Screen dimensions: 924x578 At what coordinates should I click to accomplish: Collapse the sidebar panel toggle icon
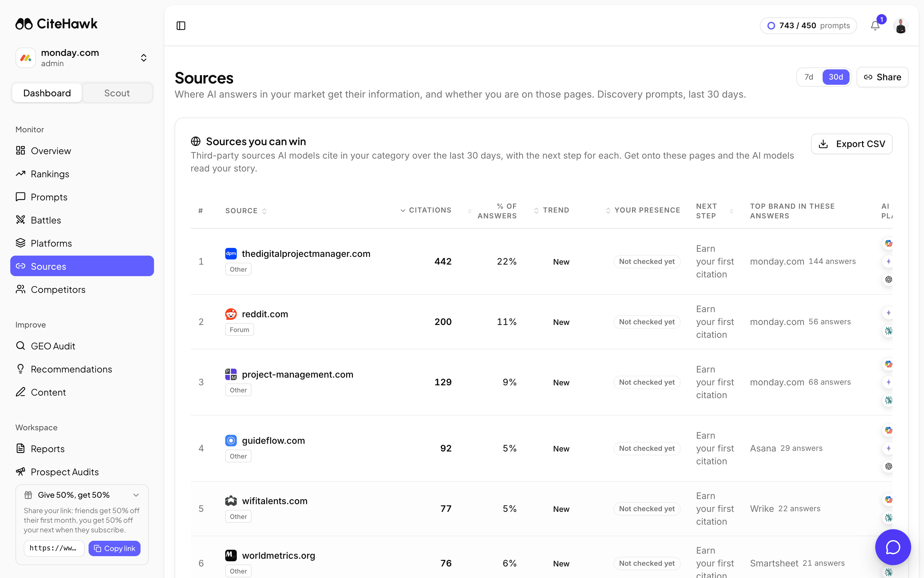[181, 26]
